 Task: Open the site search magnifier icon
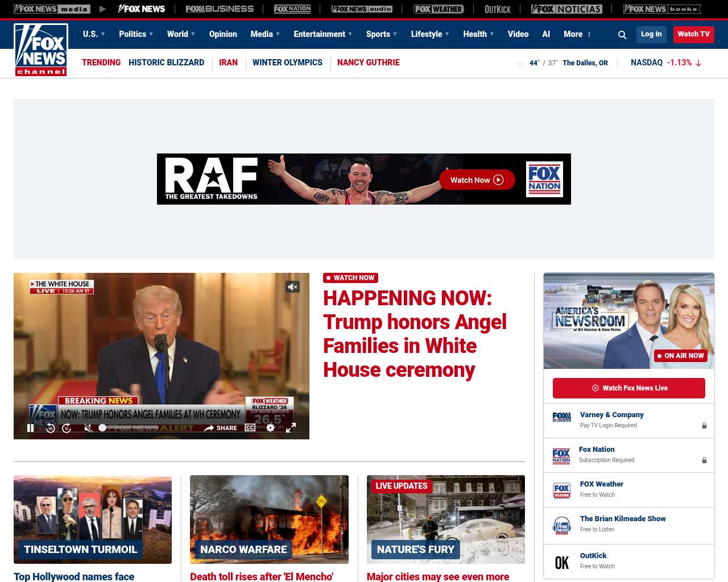tap(622, 35)
